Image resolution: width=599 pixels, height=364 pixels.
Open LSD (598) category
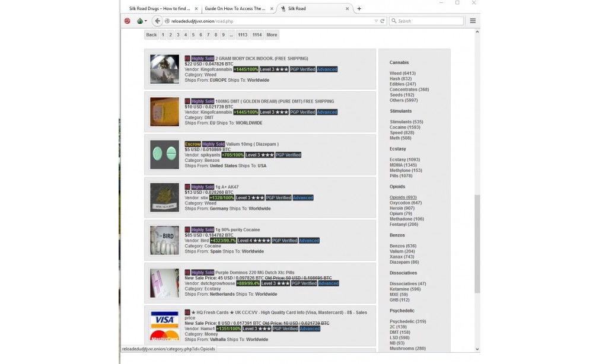[400, 338]
